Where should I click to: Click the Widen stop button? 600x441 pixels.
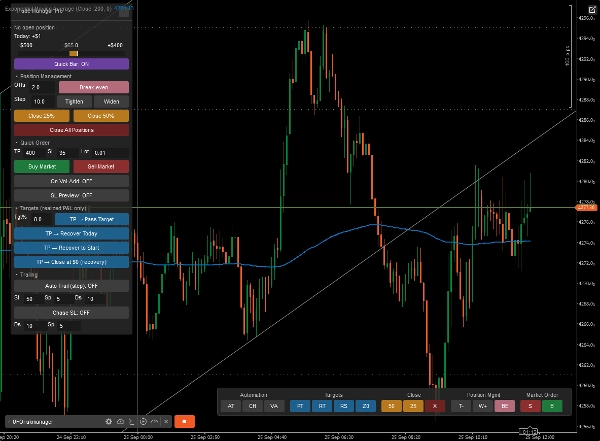click(111, 101)
